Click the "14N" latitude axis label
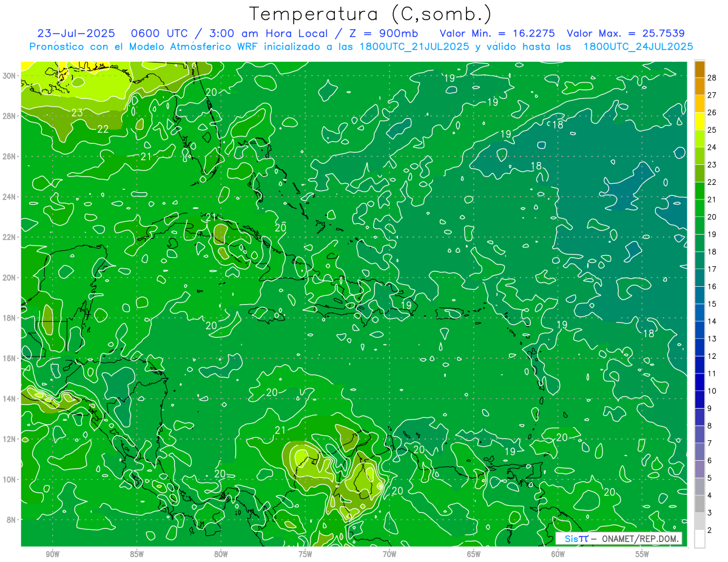Viewport: 728px width, 562px height. coord(10,398)
